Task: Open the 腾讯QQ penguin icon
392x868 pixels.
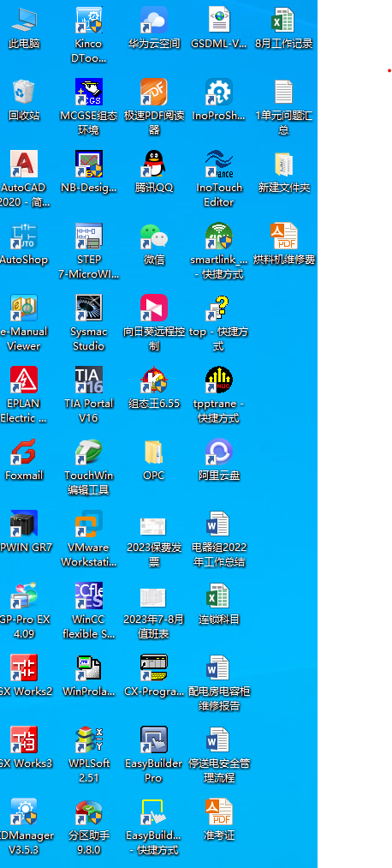Action: 154,165
